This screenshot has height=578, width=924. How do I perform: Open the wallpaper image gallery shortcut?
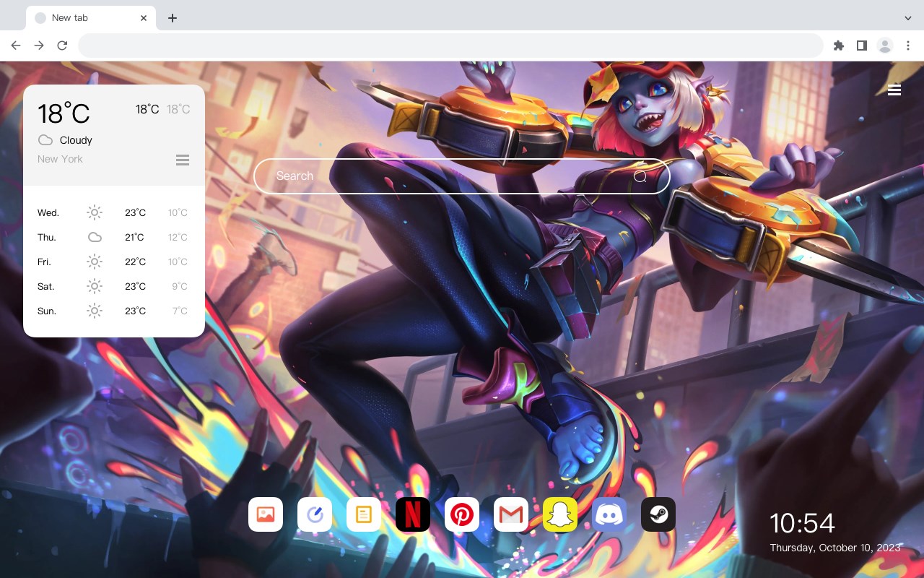pos(266,514)
